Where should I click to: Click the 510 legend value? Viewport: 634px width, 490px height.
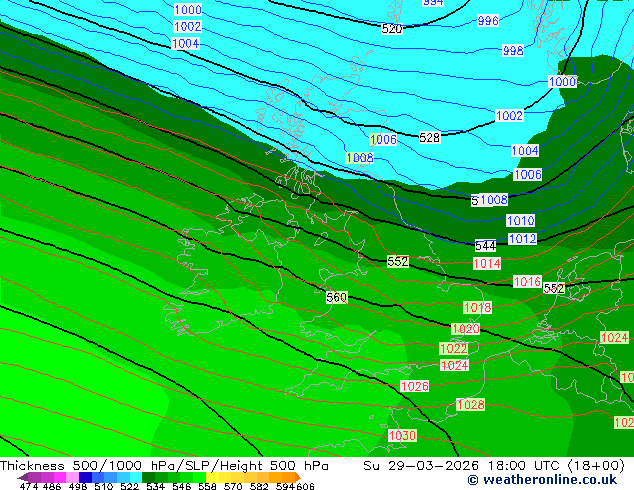pyautogui.click(x=104, y=486)
